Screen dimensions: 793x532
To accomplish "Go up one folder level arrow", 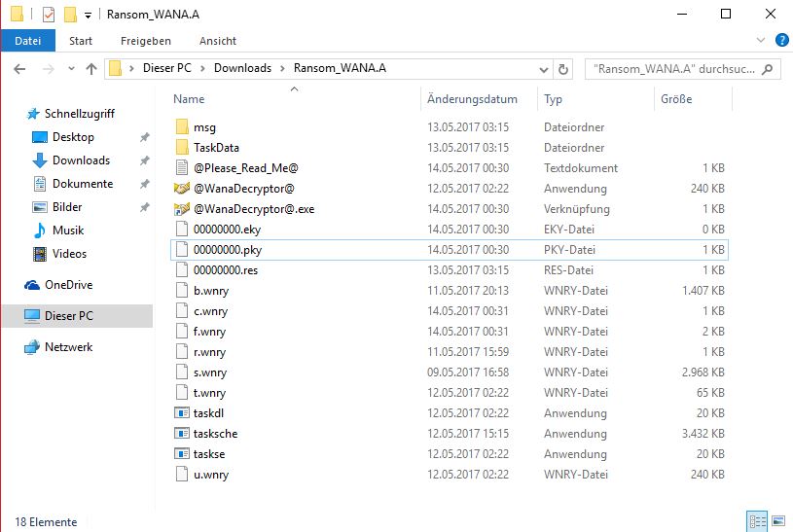I will point(91,69).
